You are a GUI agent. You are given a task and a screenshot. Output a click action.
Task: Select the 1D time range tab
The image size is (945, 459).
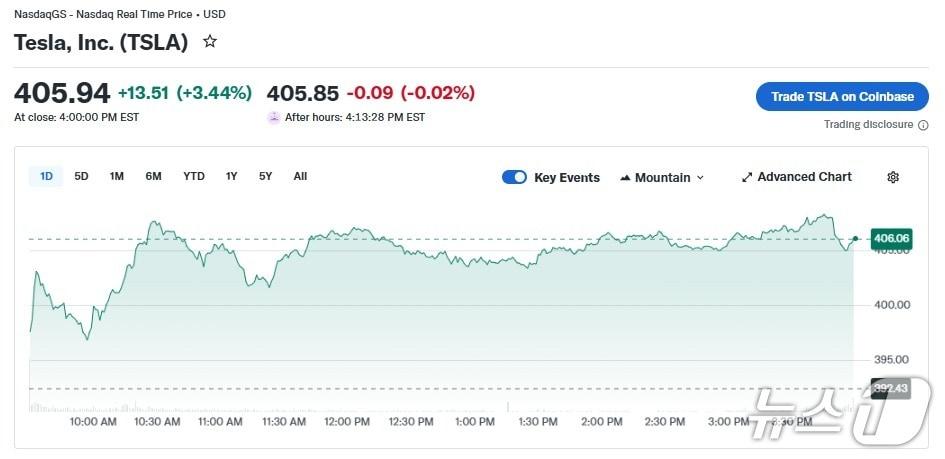coord(46,176)
